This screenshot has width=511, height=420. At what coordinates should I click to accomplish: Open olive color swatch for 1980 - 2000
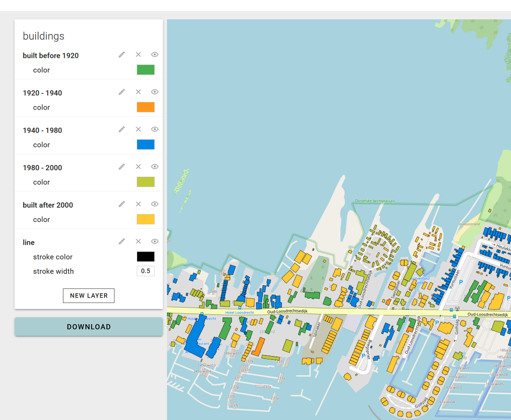pos(145,182)
